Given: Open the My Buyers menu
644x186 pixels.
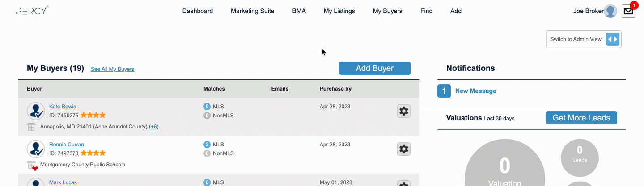Looking at the screenshot, I should pyautogui.click(x=388, y=11).
